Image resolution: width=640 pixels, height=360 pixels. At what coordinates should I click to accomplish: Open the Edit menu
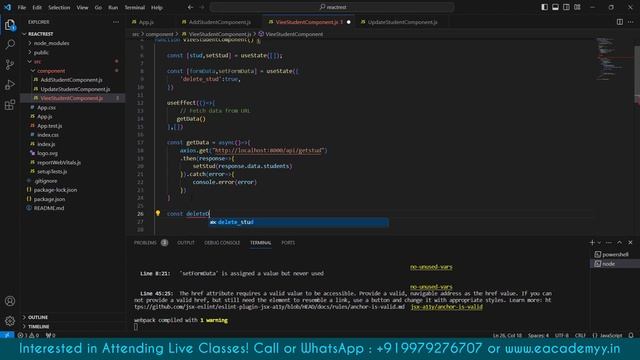click(37, 7)
